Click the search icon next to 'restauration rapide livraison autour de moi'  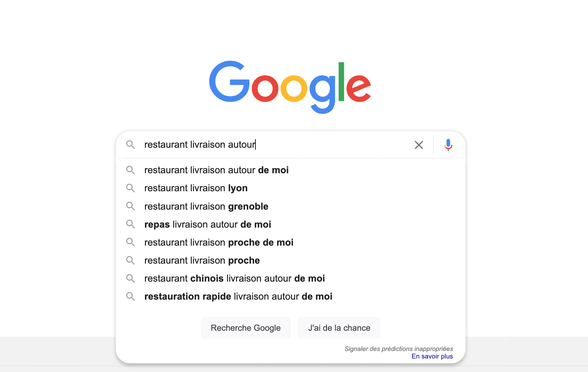131,296
